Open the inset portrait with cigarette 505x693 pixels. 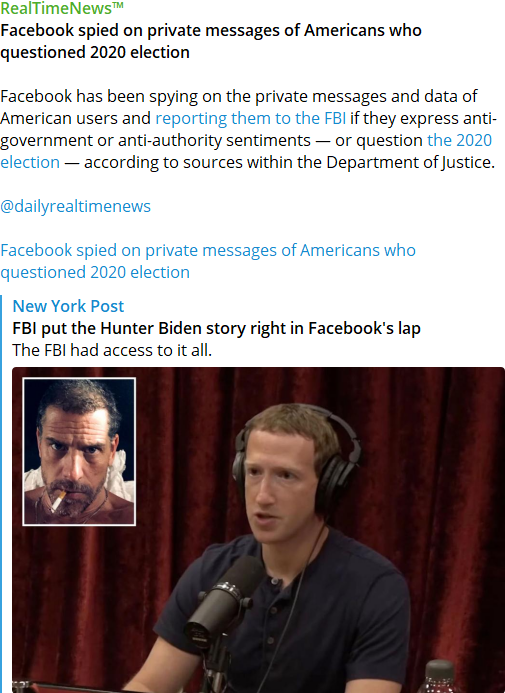coord(79,451)
